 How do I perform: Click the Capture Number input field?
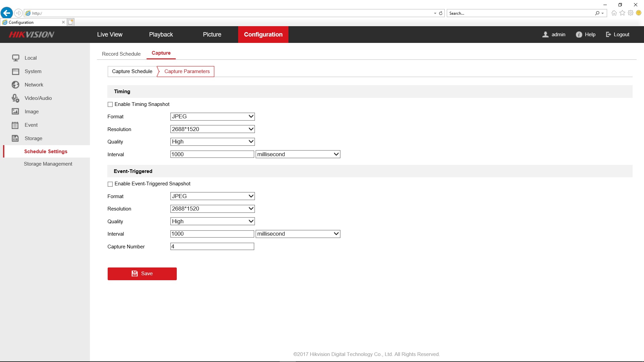pyautogui.click(x=212, y=246)
